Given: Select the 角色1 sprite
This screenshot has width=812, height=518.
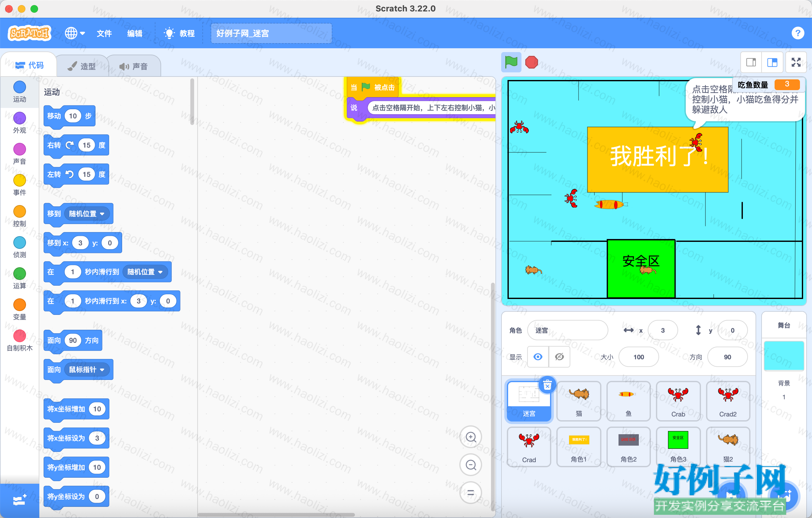Looking at the screenshot, I should (x=579, y=447).
